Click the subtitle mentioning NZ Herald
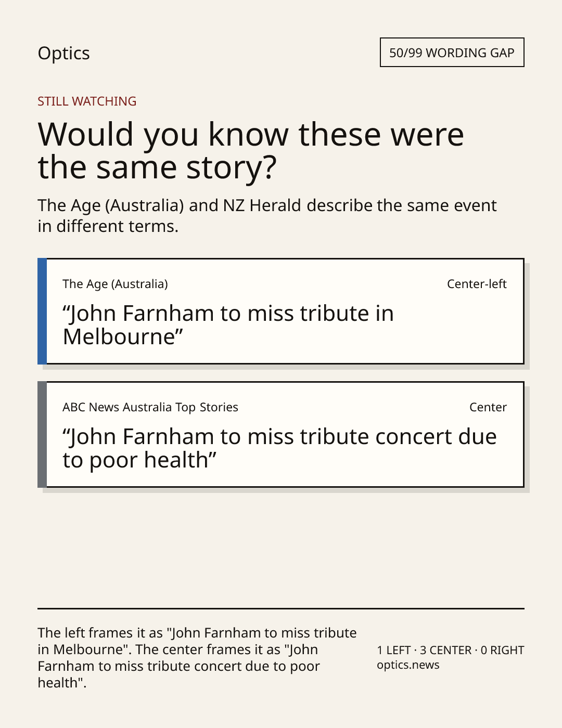The image size is (562, 728). coord(267,216)
